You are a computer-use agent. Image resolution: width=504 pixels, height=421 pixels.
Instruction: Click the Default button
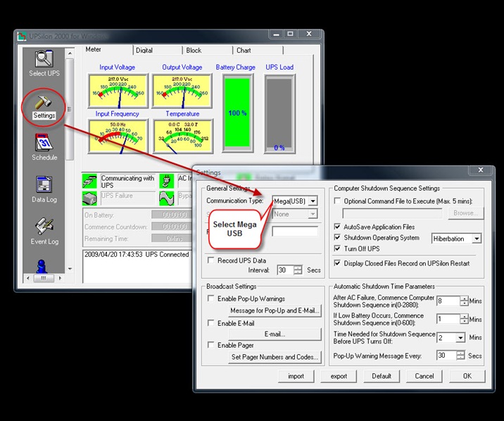[382, 376]
